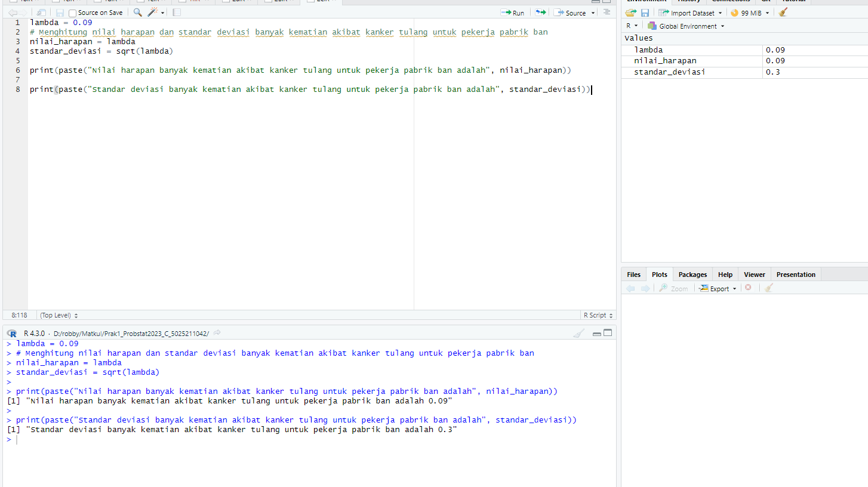The width and height of the screenshot is (868, 487).
Task: Click Zoom button in Plots pane
Action: click(x=673, y=288)
